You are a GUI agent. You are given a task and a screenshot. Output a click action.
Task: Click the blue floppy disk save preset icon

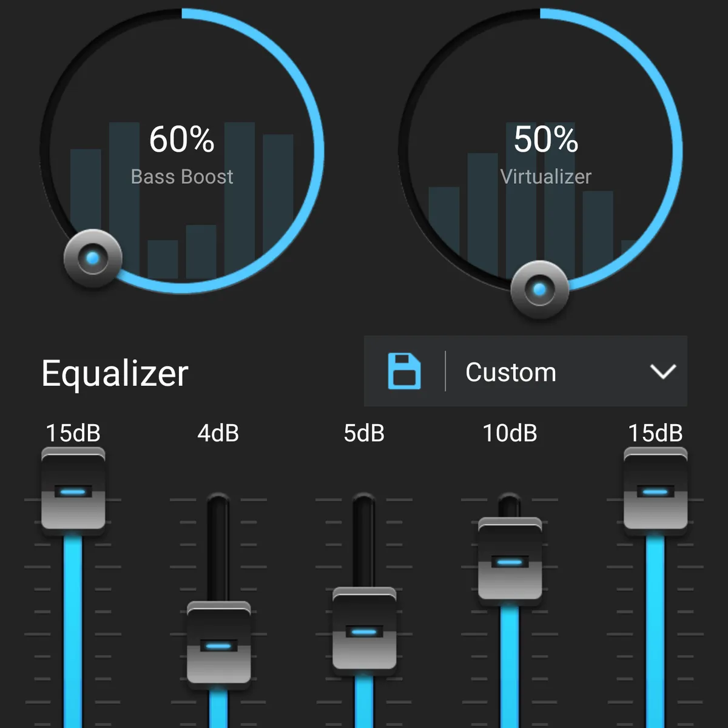coord(404,371)
